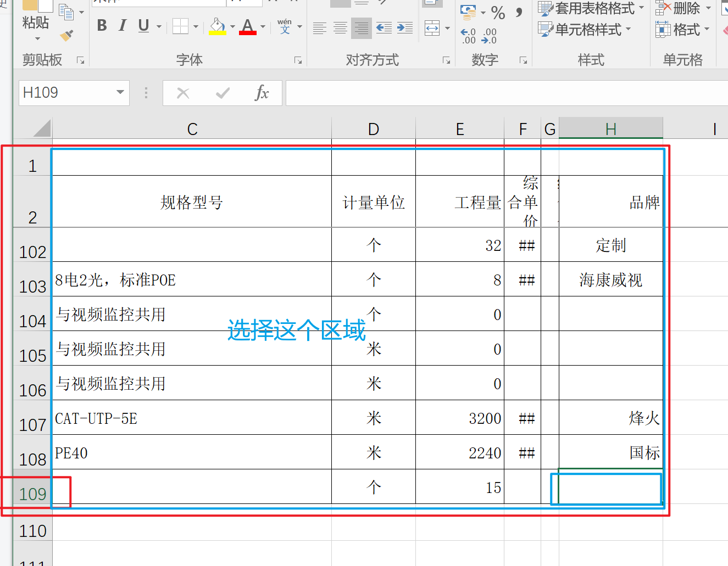The width and height of the screenshot is (728, 566).
Task: Toggle Underline formatting
Action: pos(143,25)
